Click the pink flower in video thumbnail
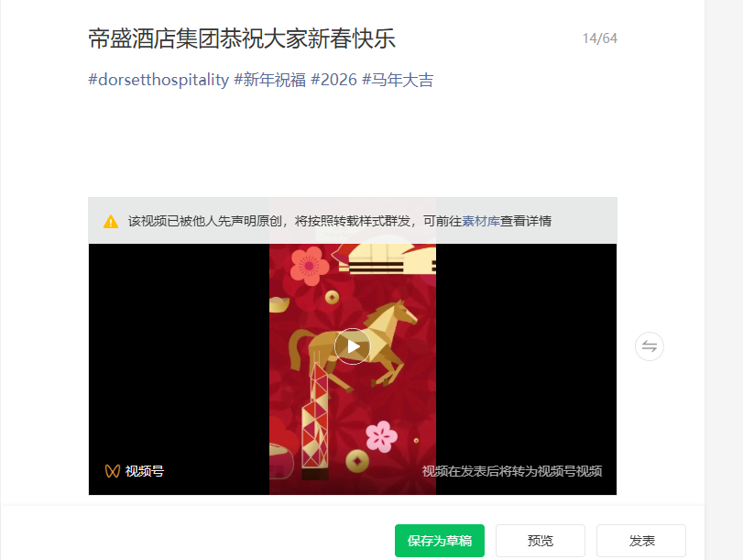743x560 pixels. click(381, 436)
